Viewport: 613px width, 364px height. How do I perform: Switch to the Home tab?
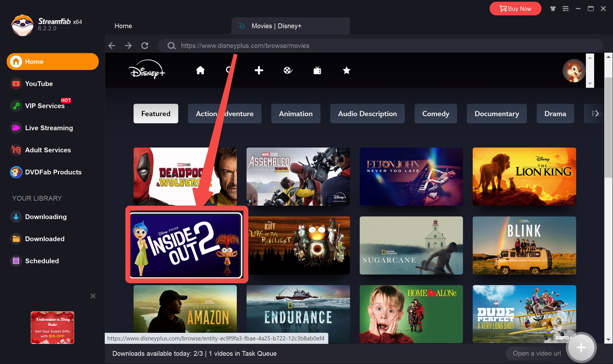[123, 26]
